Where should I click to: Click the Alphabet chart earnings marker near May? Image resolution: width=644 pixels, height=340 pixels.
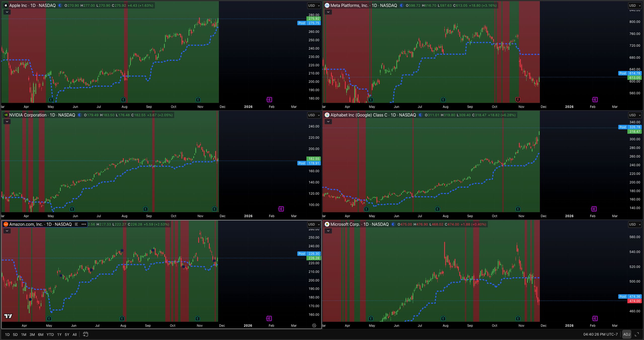pos(366,209)
